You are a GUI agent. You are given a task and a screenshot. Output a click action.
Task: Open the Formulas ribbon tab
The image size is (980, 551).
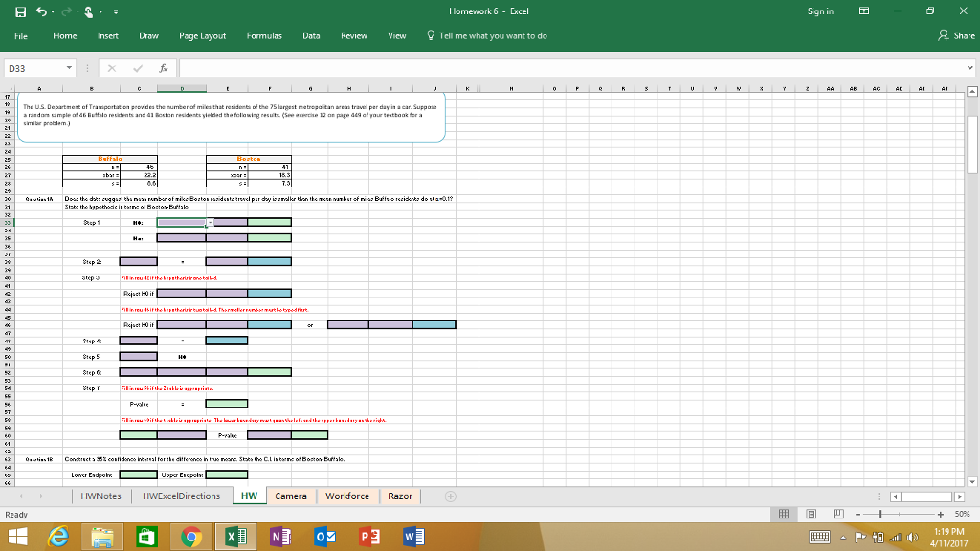pos(264,35)
